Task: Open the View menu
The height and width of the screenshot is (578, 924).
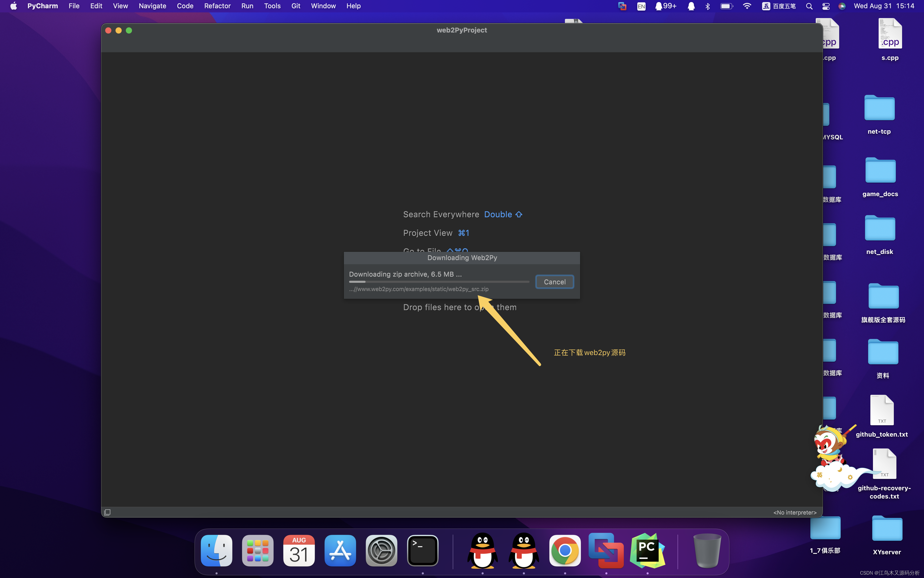Action: coord(120,6)
